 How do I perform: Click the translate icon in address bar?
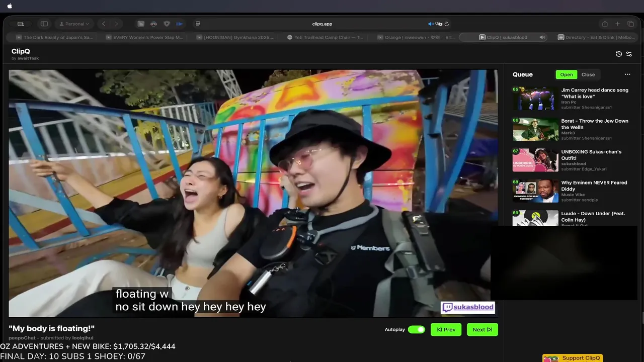(x=439, y=24)
